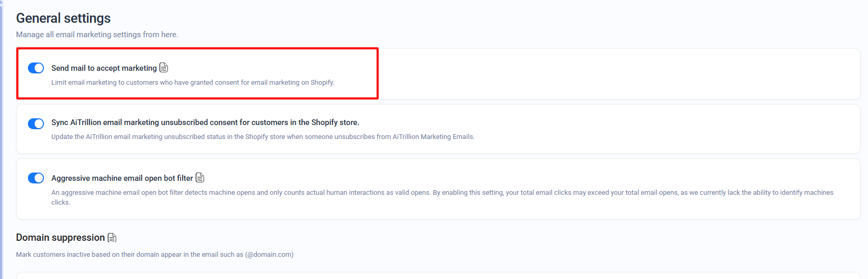This screenshot has width=868, height=279.
Task: Select the 'Aggressive machine email open bot filter' label
Action: pyautogui.click(x=122, y=178)
